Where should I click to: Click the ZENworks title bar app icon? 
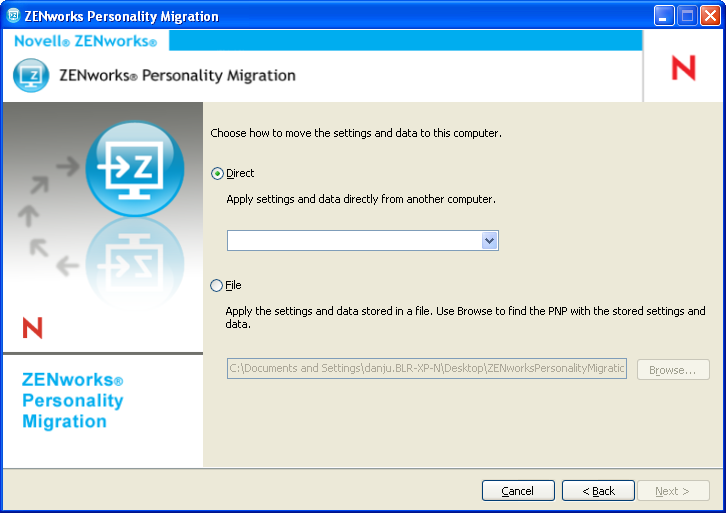[x=13, y=16]
